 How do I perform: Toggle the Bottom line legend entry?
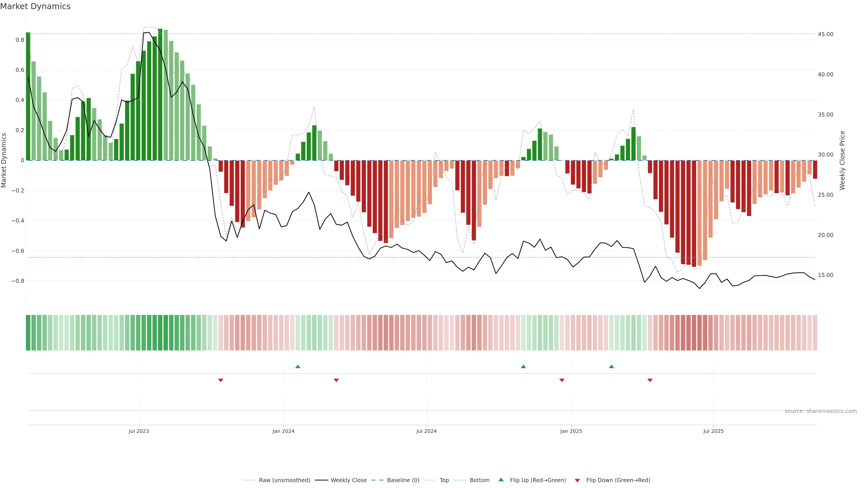click(x=479, y=480)
